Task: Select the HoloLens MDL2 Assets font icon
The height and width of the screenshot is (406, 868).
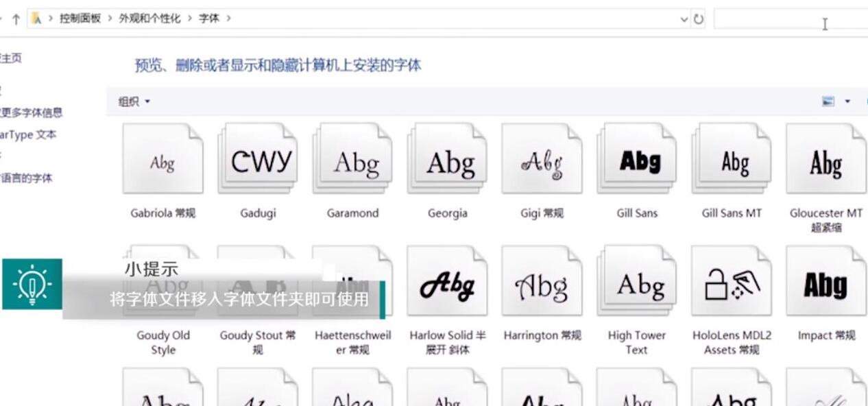Action: pyautogui.click(x=732, y=281)
